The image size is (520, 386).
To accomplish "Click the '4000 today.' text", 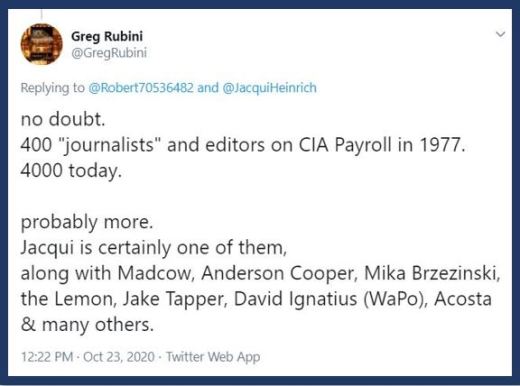I will pyautogui.click(x=71, y=171).
